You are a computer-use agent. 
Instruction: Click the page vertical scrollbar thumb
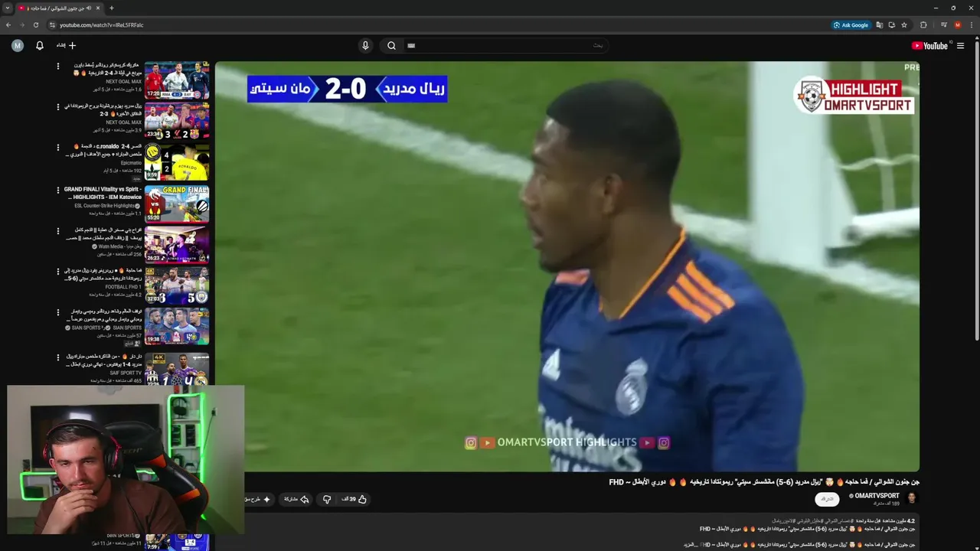pyautogui.click(x=976, y=191)
